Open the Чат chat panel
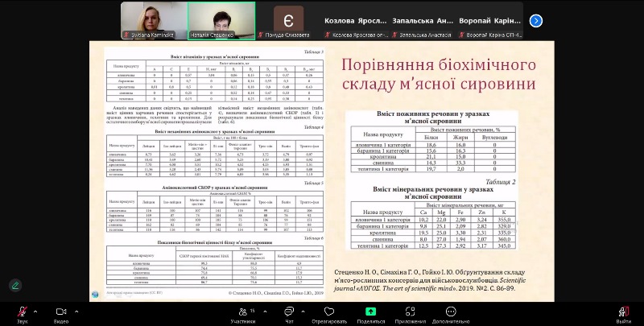 tap(290, 315)
